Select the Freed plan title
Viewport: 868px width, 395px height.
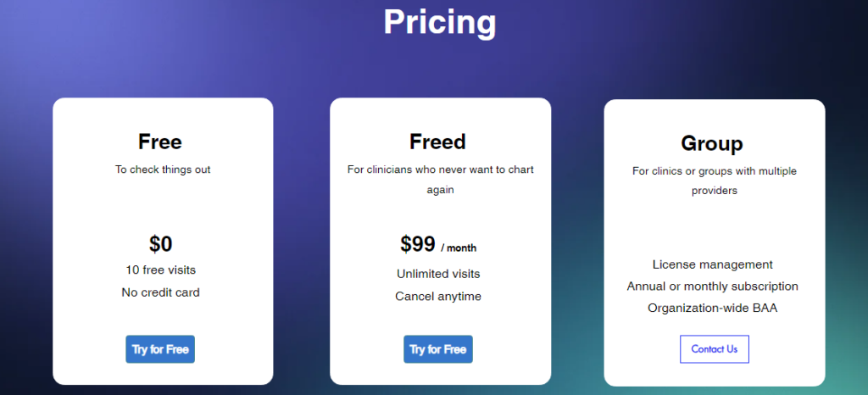tap(437, 142)
